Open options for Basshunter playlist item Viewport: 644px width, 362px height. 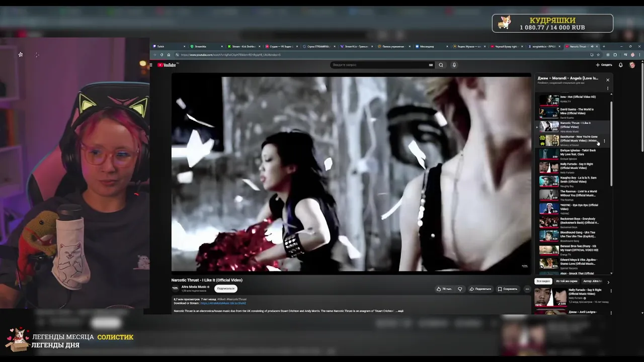(604, 141)
